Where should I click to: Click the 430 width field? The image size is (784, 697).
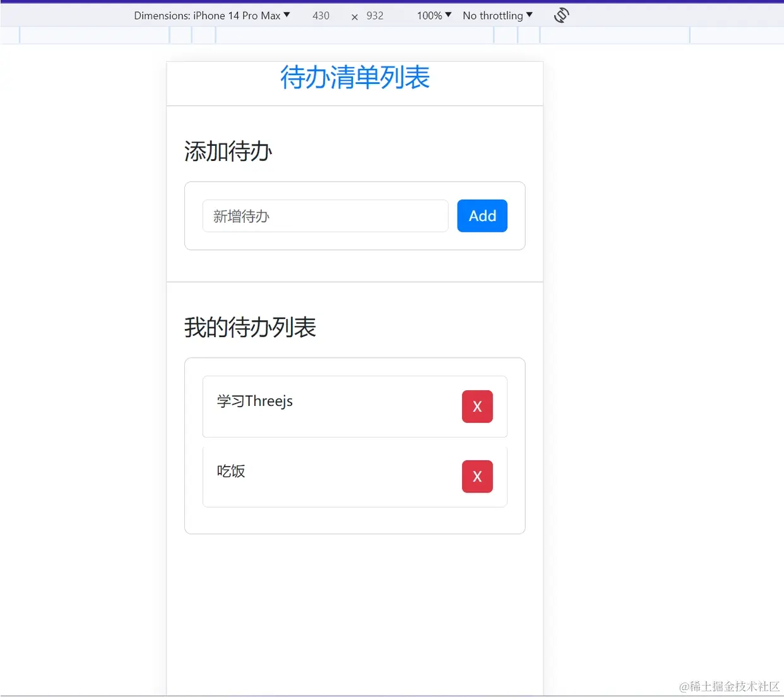tap(321, 15)
